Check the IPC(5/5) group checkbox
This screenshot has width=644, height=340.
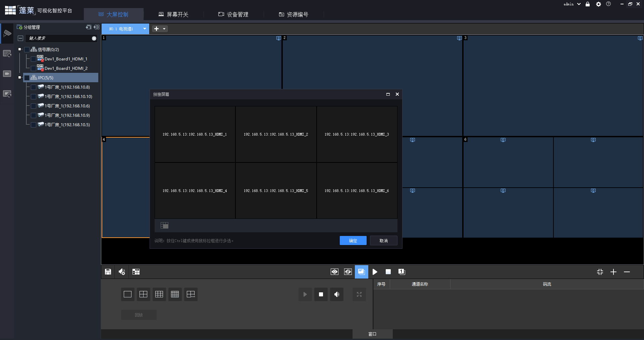coord(27,78)
